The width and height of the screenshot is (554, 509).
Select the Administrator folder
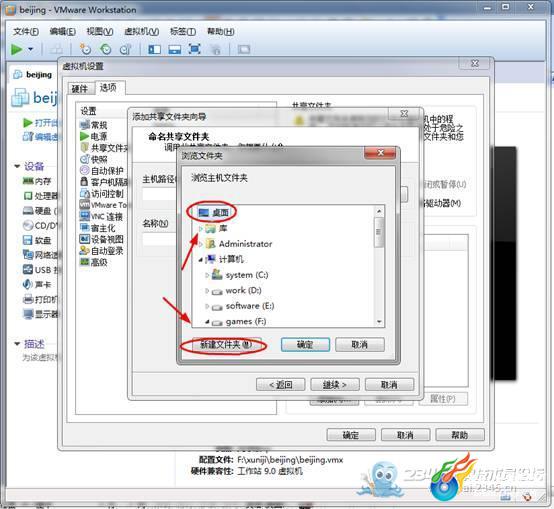click(239, 244)
